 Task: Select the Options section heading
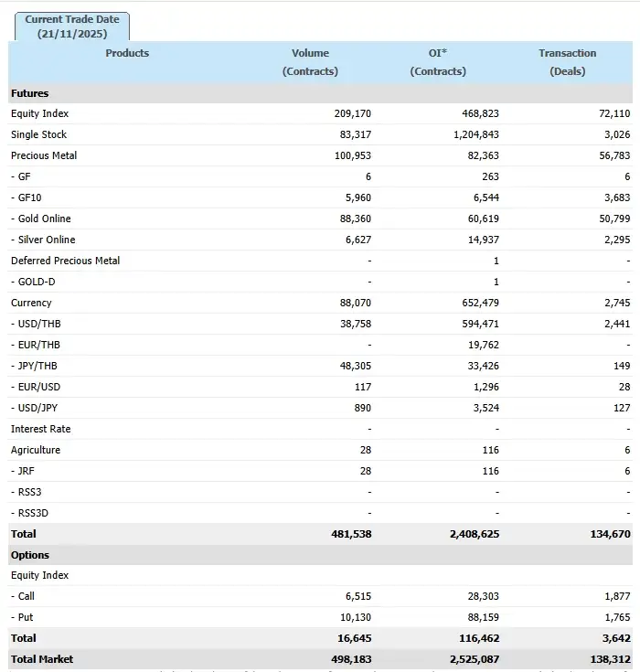[30, 555]
